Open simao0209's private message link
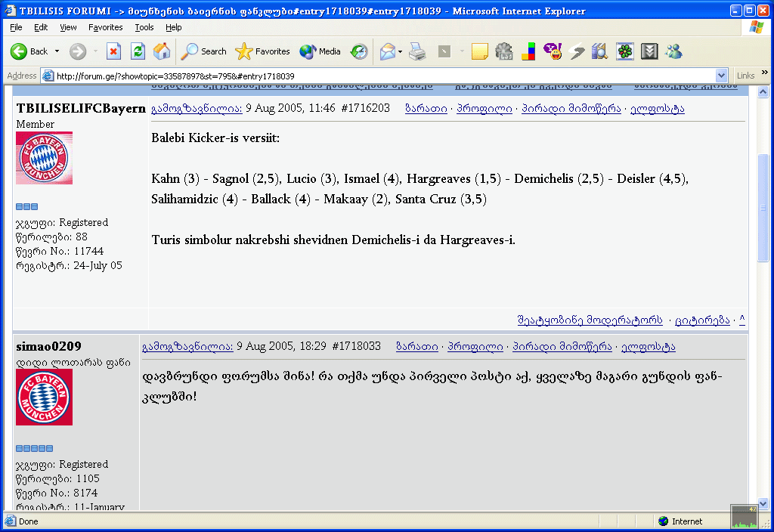774x532 pixels. pyautogui.click(x=562, y=346)
